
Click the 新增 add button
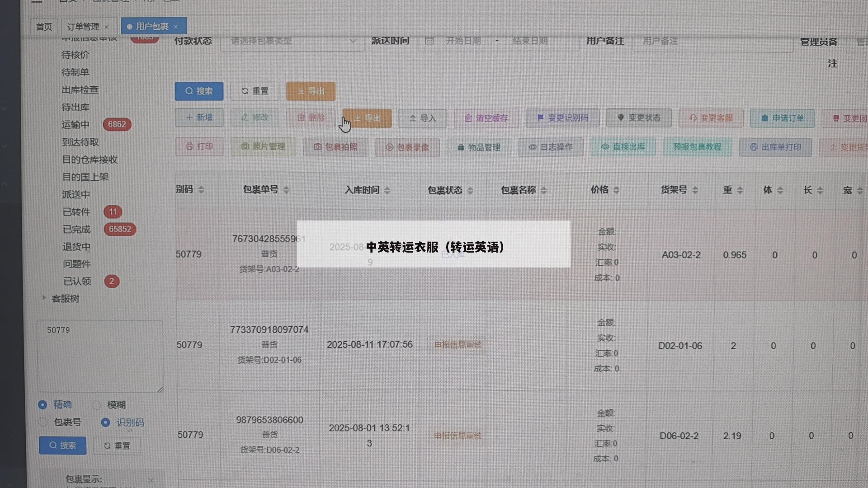[199, 117]
